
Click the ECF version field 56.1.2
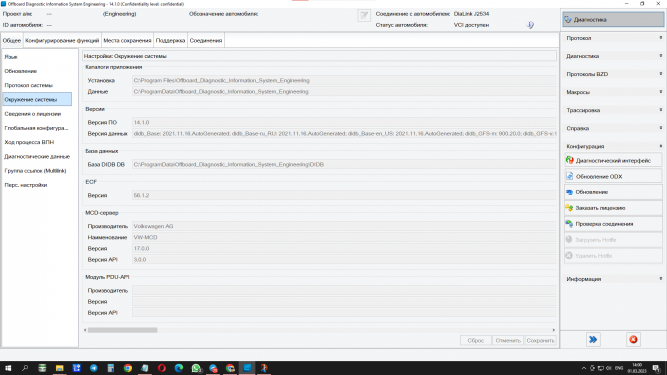[x=344, y=196]
